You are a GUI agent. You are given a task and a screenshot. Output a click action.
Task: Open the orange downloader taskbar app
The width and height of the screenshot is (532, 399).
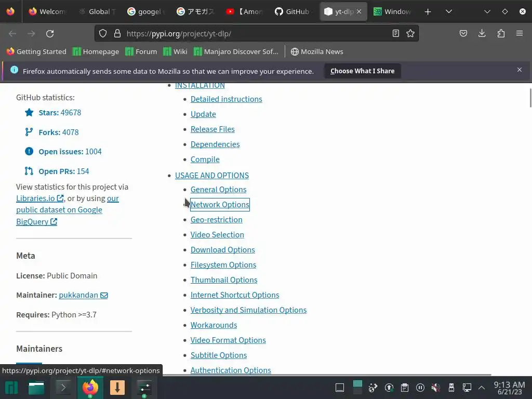pos(117,388)
